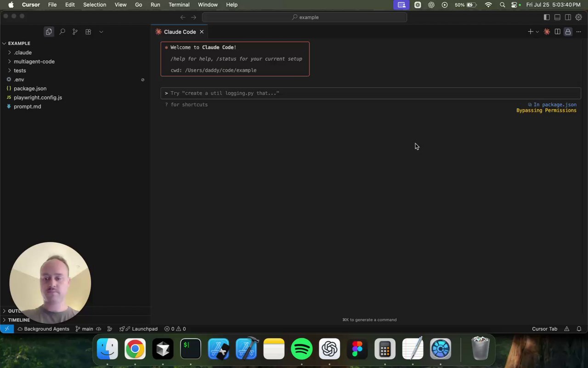Open Calculator from the dock

385,349
